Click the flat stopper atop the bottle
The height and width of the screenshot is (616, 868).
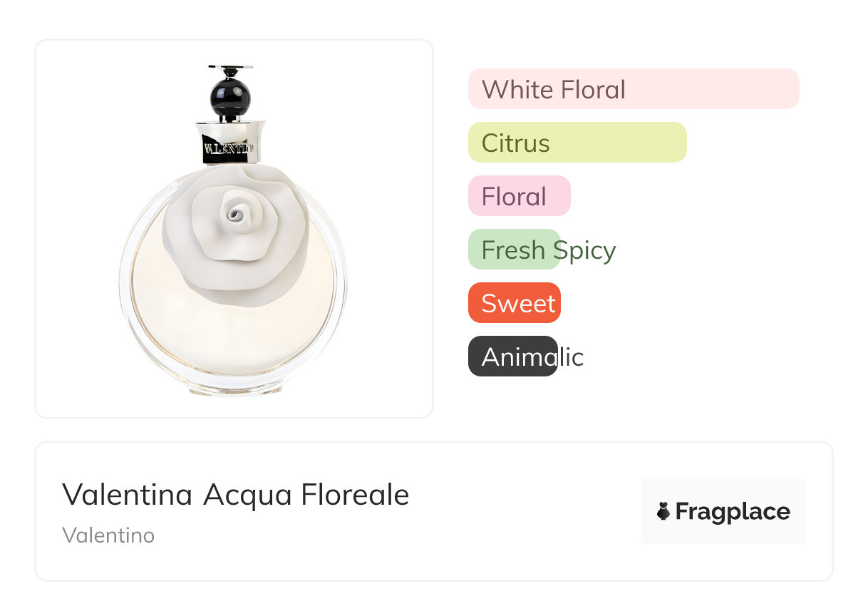[x=230, y=68]
